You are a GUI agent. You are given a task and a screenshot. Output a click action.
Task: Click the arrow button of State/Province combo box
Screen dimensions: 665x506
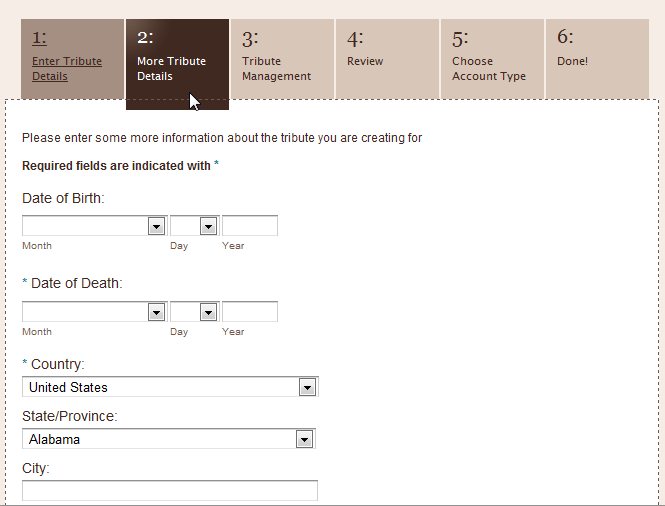(305, 439)
